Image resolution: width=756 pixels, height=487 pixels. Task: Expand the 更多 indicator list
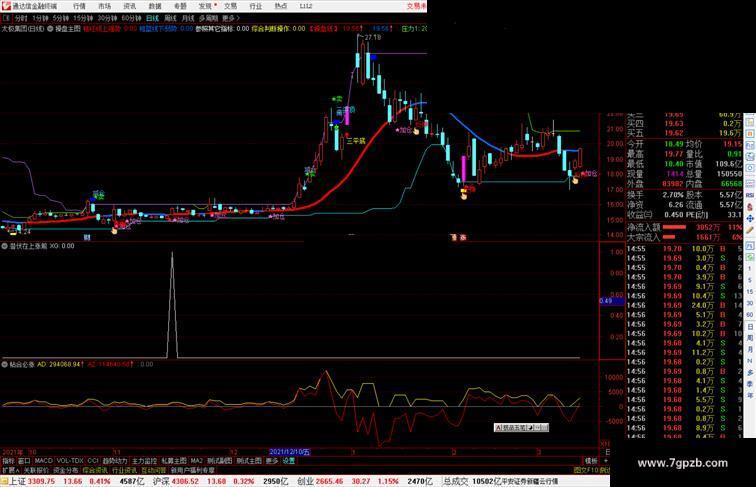272,461
